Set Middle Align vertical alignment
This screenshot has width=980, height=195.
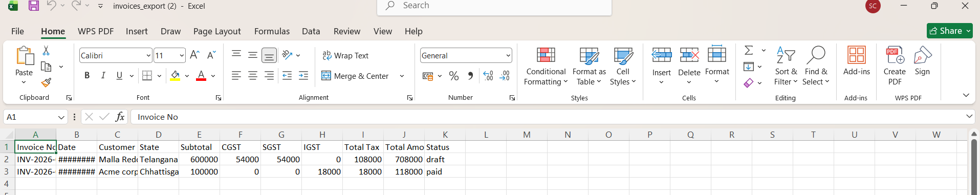[x=253, y=55]
